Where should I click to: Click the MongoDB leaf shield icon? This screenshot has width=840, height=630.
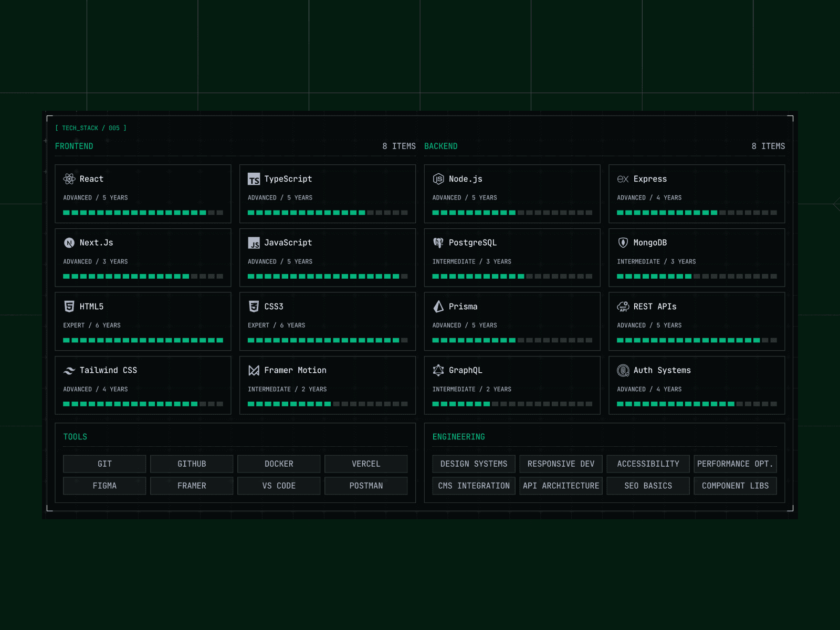[623, 243]
